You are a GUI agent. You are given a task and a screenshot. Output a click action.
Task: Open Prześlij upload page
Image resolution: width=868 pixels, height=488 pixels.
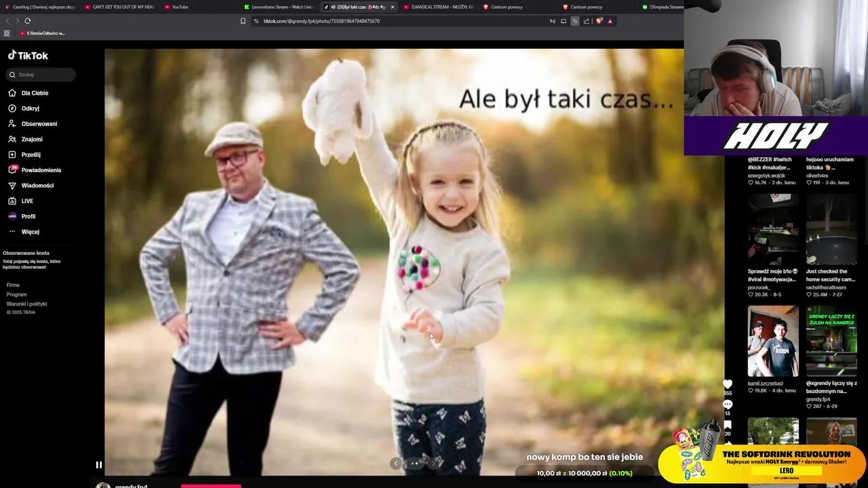click(31, 155)
